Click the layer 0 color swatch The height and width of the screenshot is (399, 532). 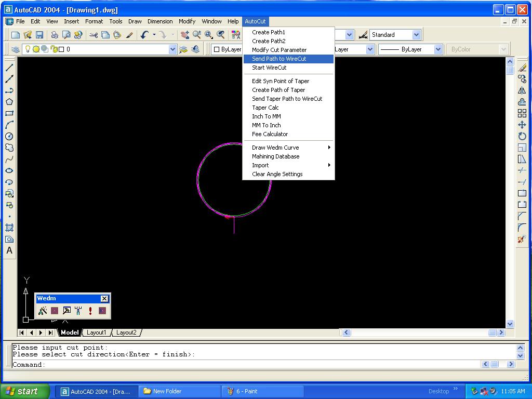[x=61, y=49]
